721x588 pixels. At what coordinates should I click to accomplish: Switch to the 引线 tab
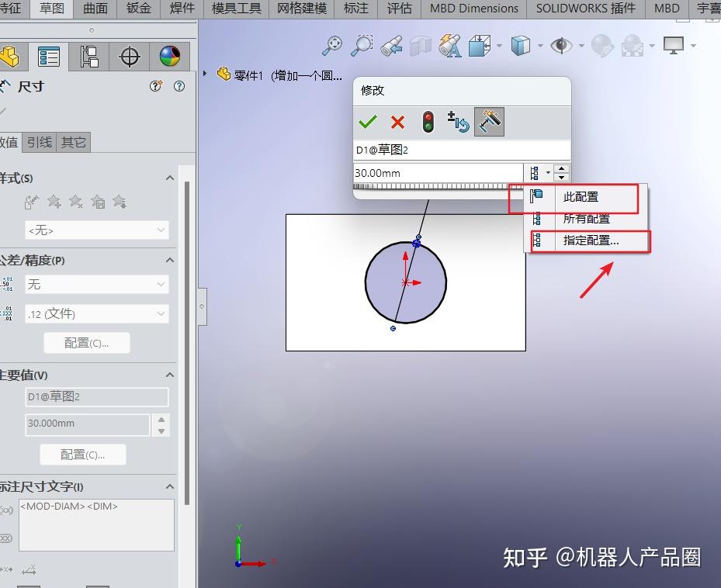coord(39,142)
